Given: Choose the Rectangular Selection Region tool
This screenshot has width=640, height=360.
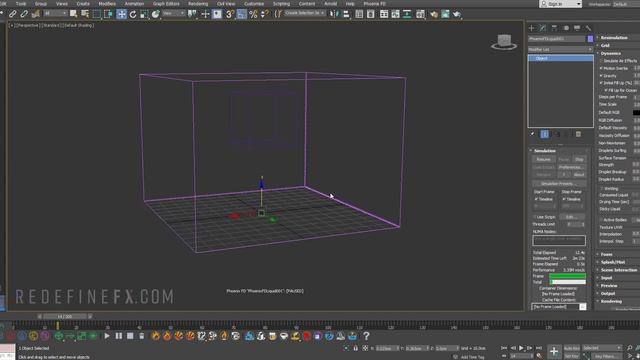Looking at the screenshot, I should tap(97, 14).
